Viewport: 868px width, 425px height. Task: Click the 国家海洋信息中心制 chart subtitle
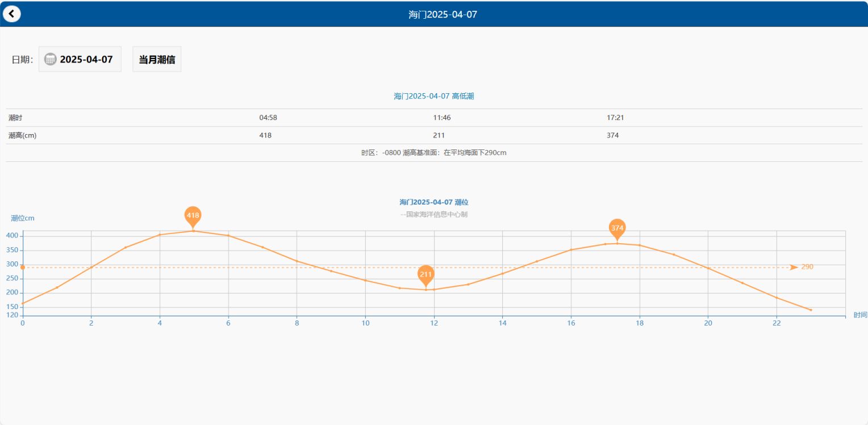click(434, 214)
